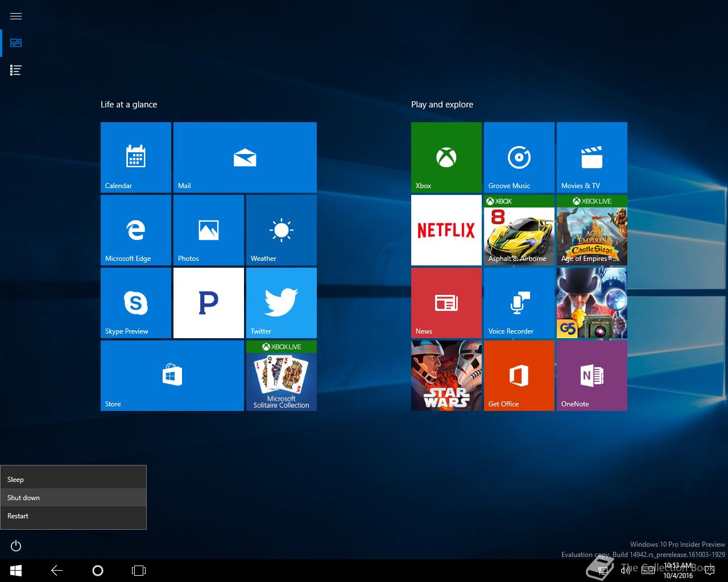728x582 pixels.
Task: Click the Power button icon
Action: 16,546
